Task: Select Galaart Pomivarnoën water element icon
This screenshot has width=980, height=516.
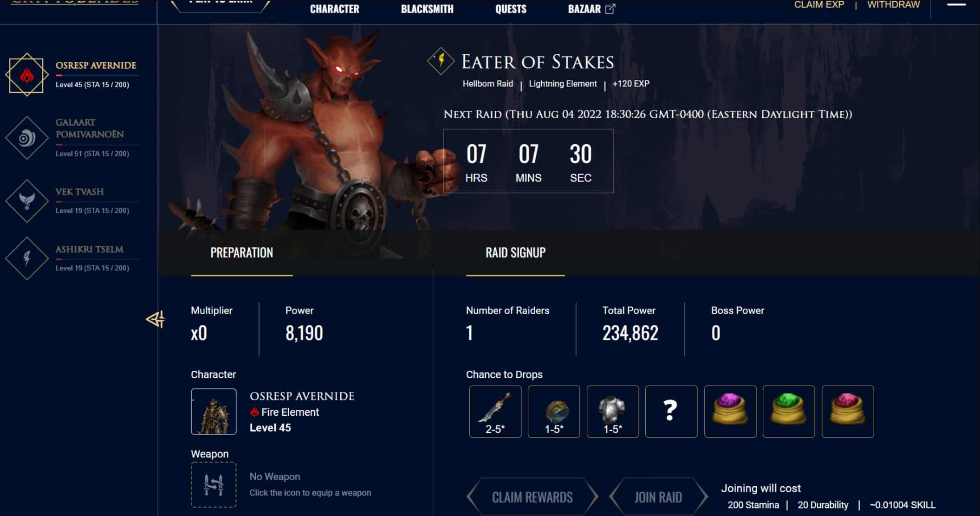Action: (x=27, y=138)
